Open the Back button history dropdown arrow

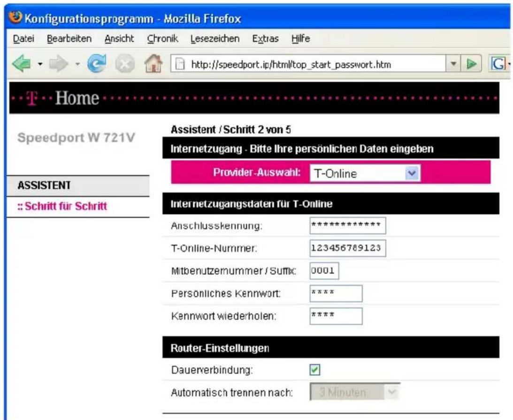40,64
